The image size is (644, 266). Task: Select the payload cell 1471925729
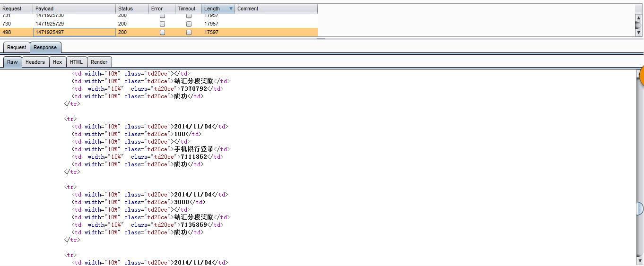pyautogui.click(x=74, y=24)
